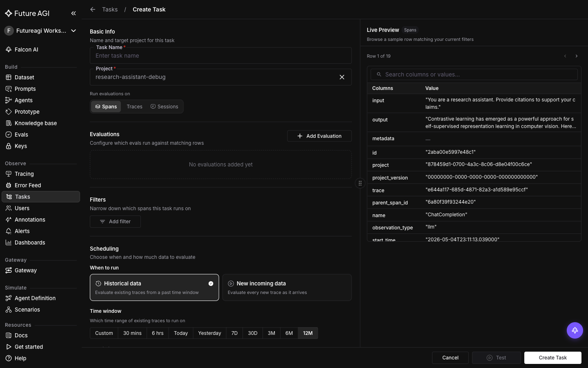Select Tasks in the sidebar
This screenshot has height=368, width=588.
point(41,197)
